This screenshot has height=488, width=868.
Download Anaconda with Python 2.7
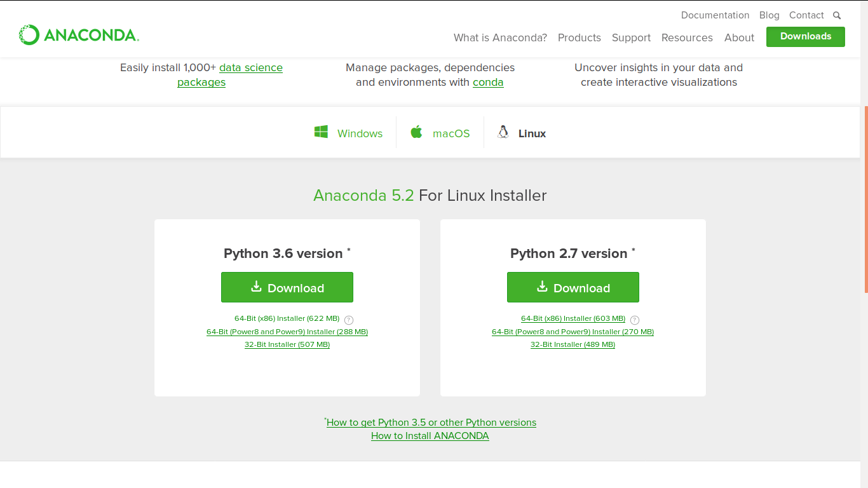click(573, 287)
